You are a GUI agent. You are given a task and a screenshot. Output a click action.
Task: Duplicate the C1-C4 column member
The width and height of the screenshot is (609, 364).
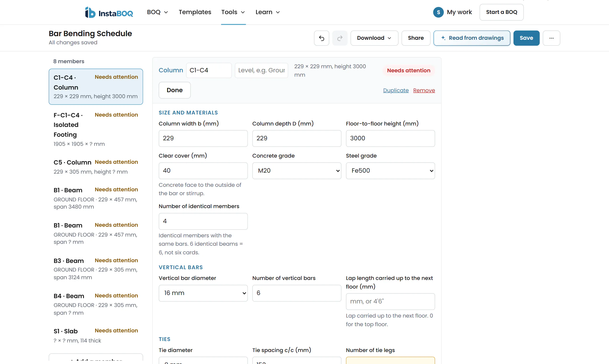[x=396, y=90]
